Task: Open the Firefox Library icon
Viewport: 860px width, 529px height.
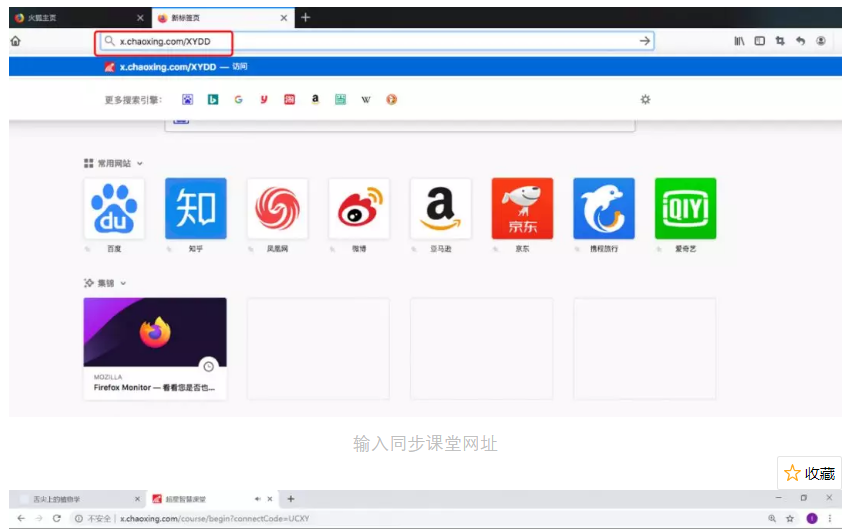Action: tap(739, 41)
